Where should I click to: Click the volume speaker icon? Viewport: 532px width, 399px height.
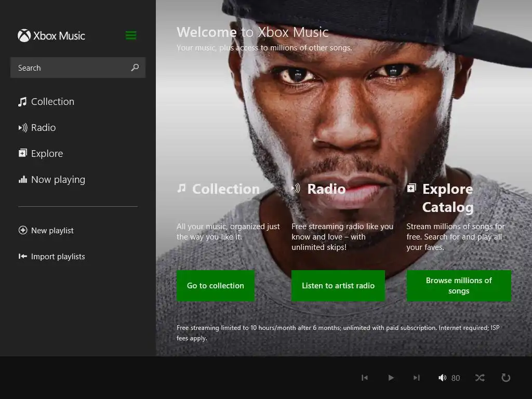click(x=442, y=378)
